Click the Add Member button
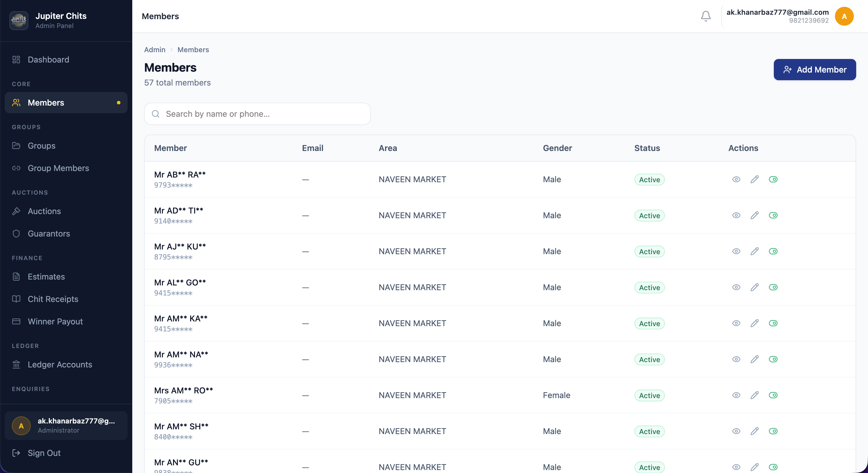This screenshot has width=868, height=473. tap(815, 70)
